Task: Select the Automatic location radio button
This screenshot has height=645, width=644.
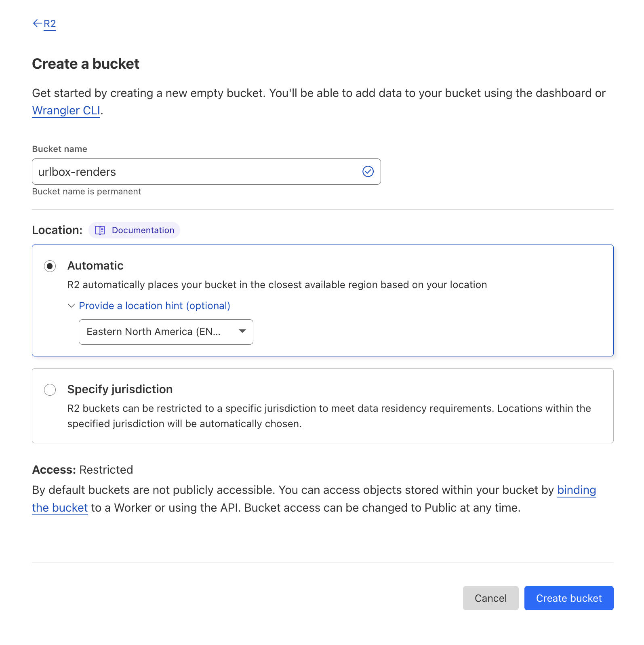Action: 50,266
